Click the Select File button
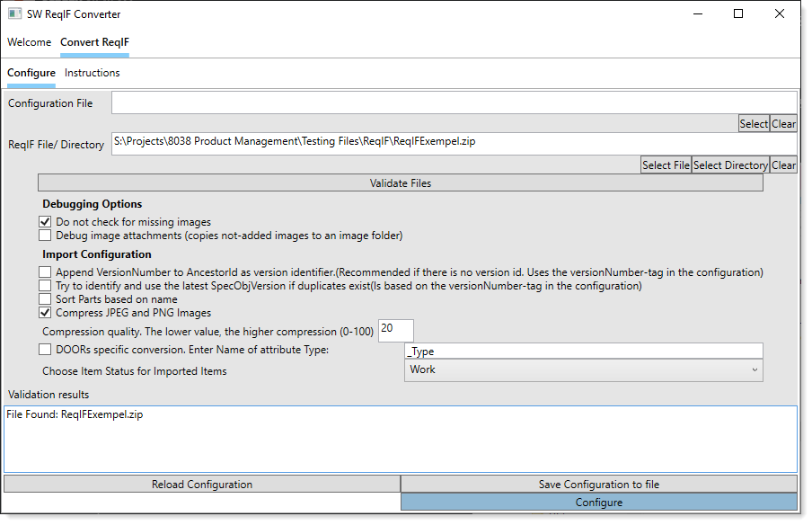812x525 pixels. tap(666, 165)
